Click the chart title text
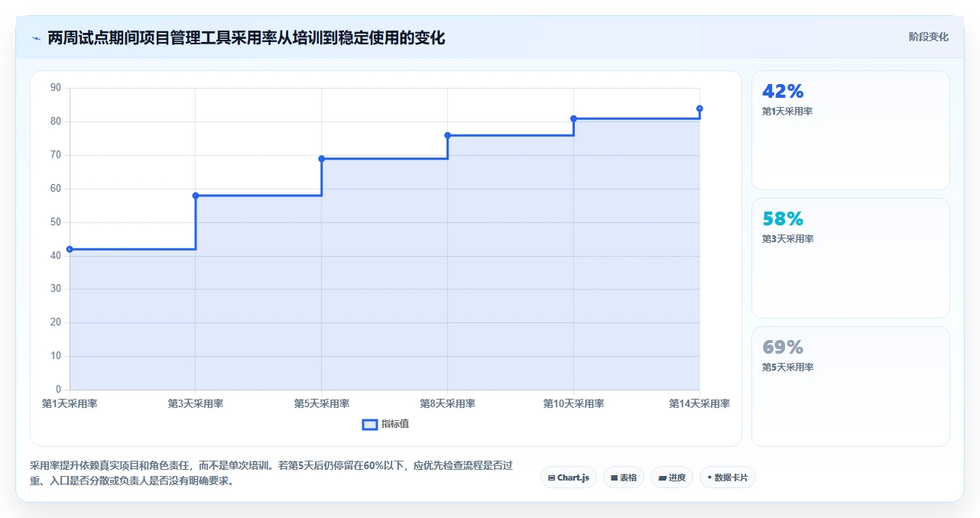This screenshot has width=980, height=518. click(x=246, y=38)
